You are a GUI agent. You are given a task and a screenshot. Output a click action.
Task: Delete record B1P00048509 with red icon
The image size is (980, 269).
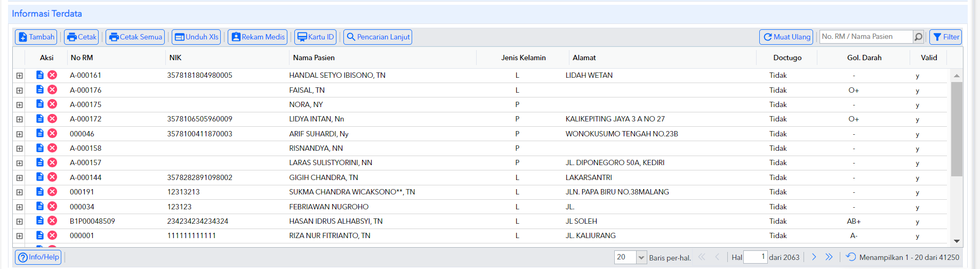(x=52, y=221)
